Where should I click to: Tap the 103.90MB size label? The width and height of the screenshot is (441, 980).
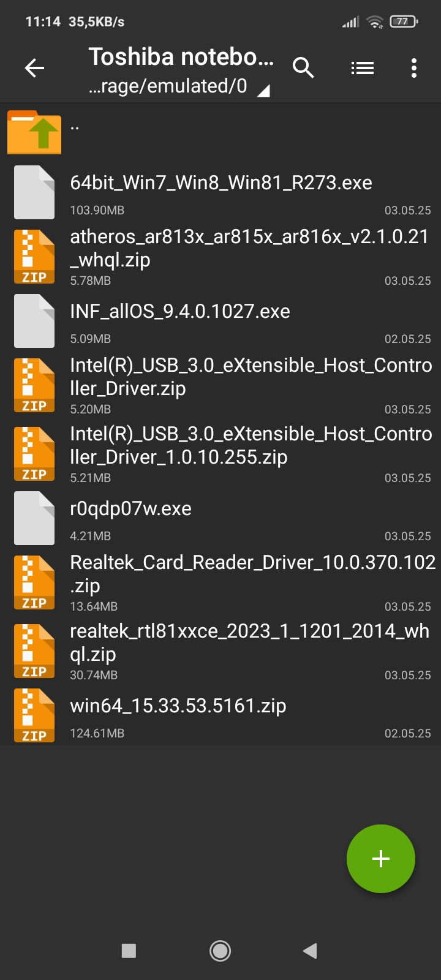click(97, 210)
